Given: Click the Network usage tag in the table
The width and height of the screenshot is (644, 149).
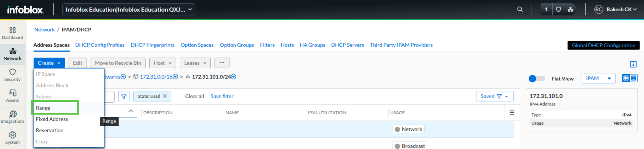Looking at the screenshot, I should point(408,129).
